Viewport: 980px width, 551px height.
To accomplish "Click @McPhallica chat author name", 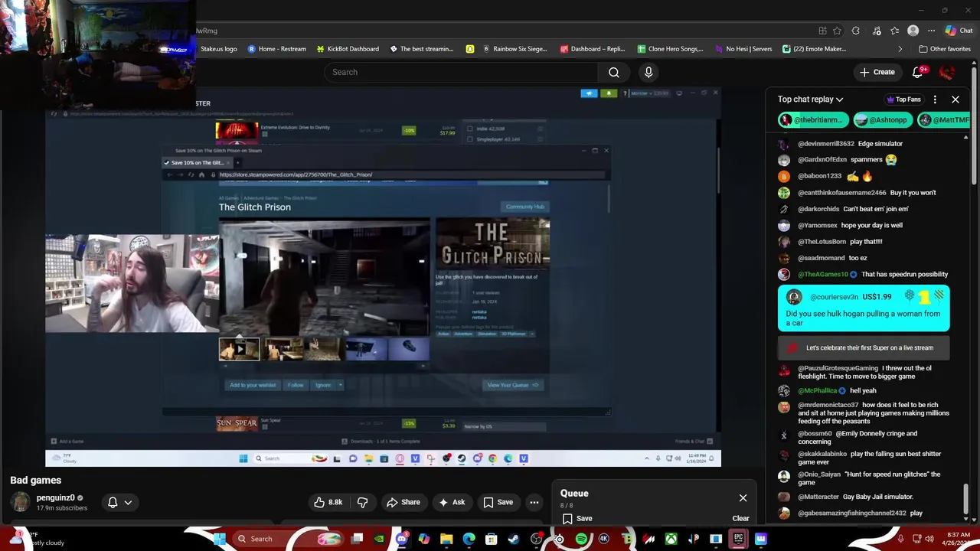I will click(817, 390).
